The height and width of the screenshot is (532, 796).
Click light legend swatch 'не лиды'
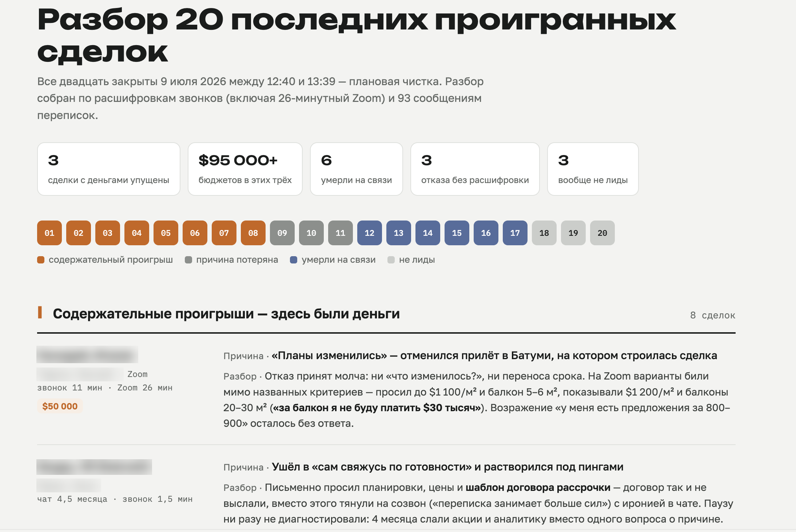click(x=391, y=260)
